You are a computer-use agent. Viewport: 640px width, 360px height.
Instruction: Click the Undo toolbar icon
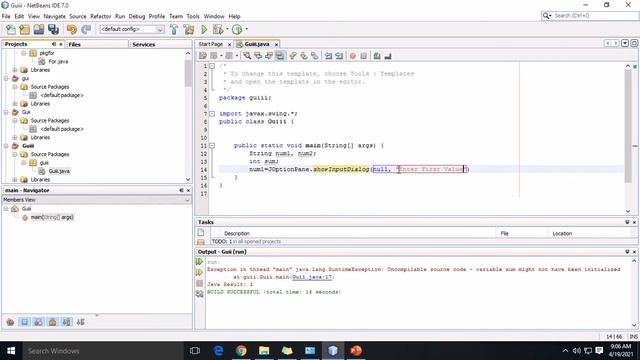click(72, 29)
